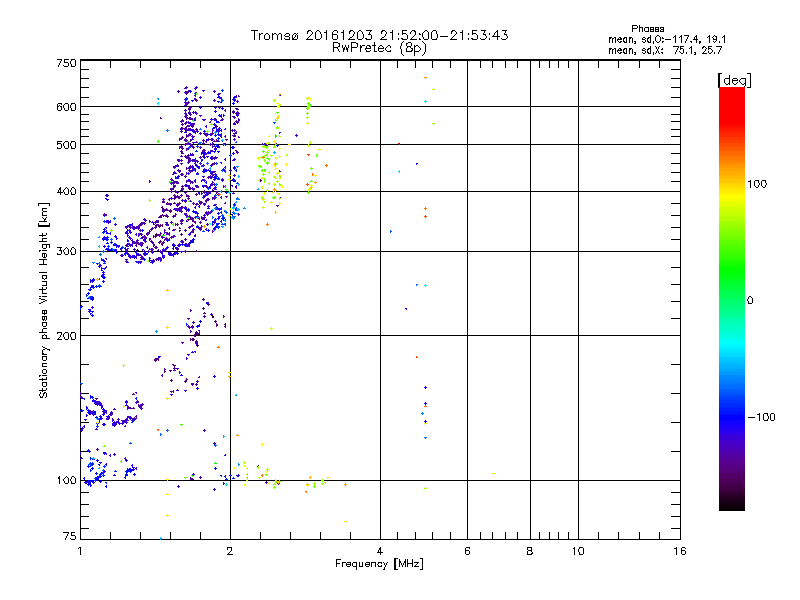Click the 'Frequency [MHz]' axis title
This screenshot has height=600, width=800.
pos(379,564)
